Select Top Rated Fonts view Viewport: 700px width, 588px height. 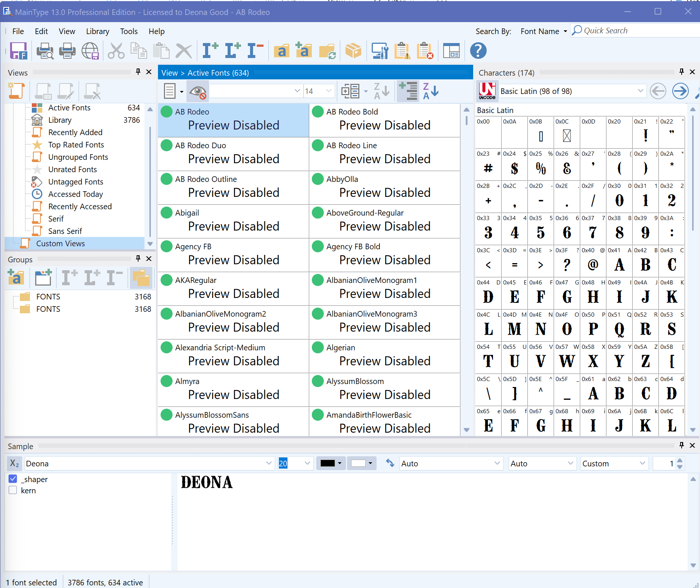click(x=76, y=145)
